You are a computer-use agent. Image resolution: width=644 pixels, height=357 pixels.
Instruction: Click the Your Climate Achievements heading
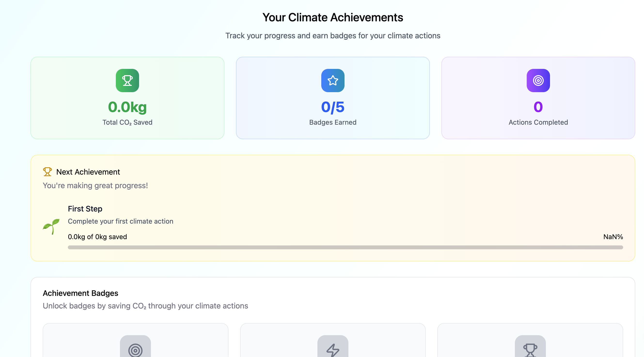(333, 17)
